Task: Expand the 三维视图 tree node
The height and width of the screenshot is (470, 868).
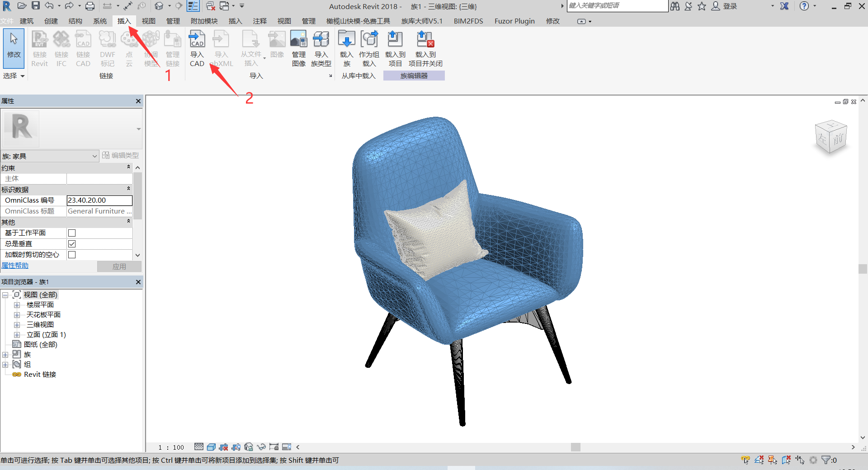Action: [x=17, y=324]
